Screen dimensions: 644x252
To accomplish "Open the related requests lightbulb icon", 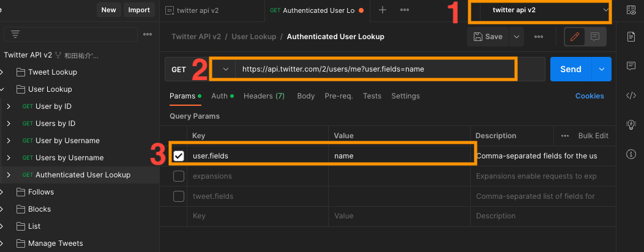I will tap(631, 125).
